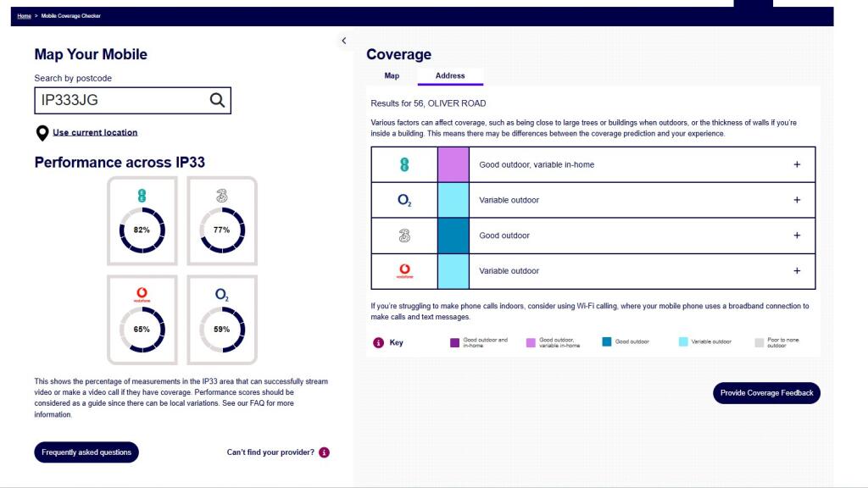Expand the Vodafone coverage row
868x488 pixels.
[x=796, y=271]
